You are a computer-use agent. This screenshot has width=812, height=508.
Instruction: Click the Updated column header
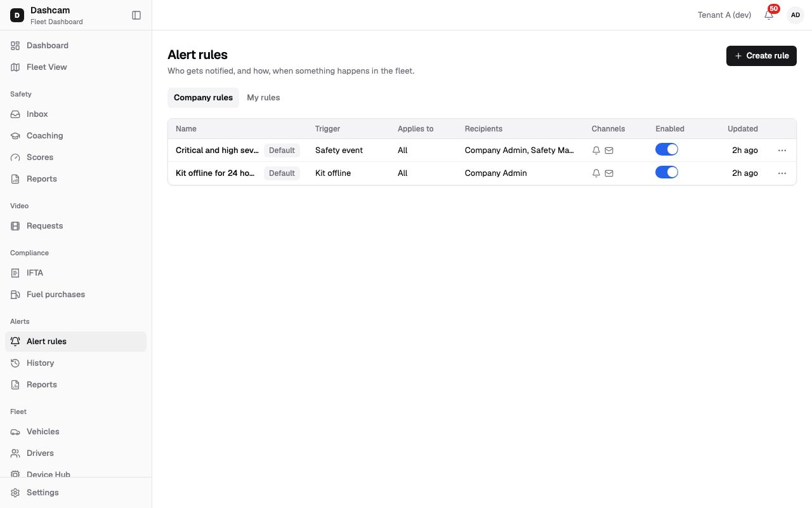click(x=743, y=129)
